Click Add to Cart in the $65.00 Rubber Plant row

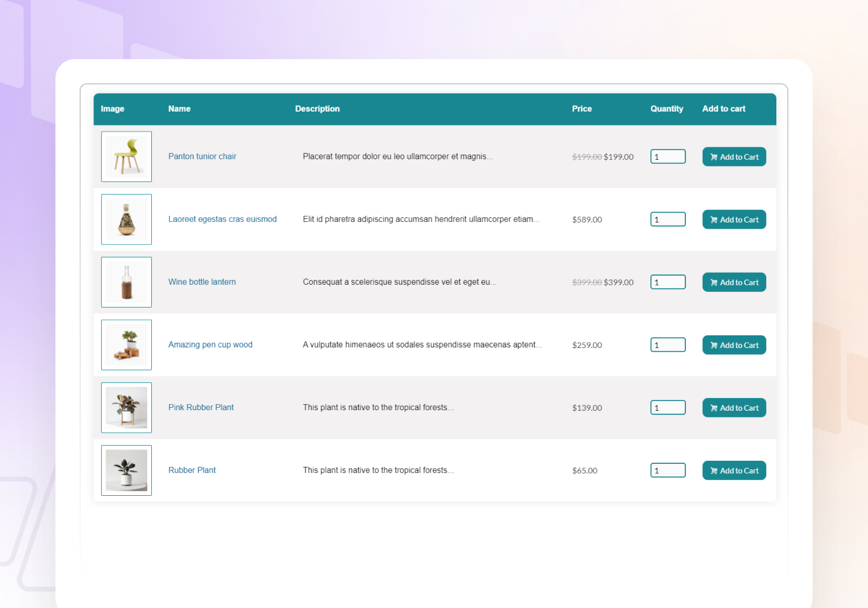[x=734, y=470]
